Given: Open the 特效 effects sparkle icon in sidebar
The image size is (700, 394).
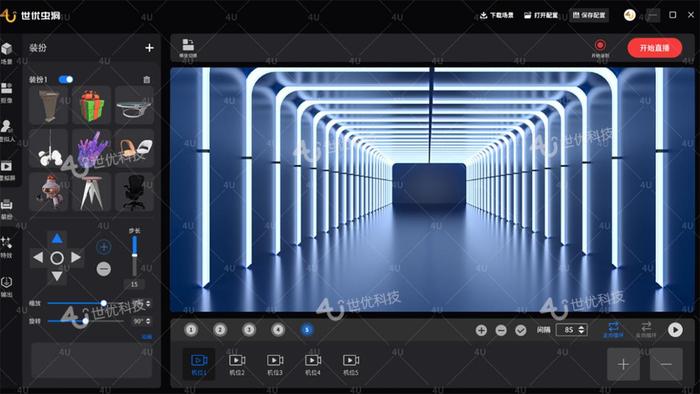Looking at the screenshot, I should tap(6, 243).
